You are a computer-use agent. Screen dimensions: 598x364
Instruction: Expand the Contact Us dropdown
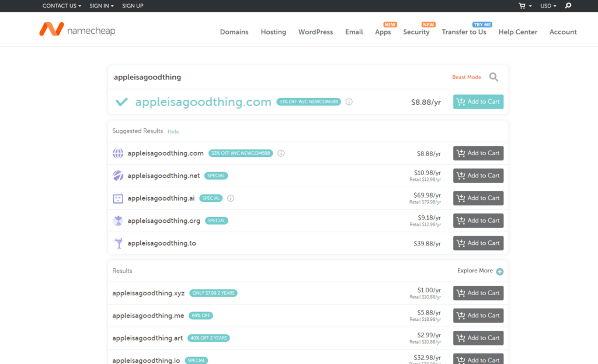pyautogui.click(x=61, y=6)
